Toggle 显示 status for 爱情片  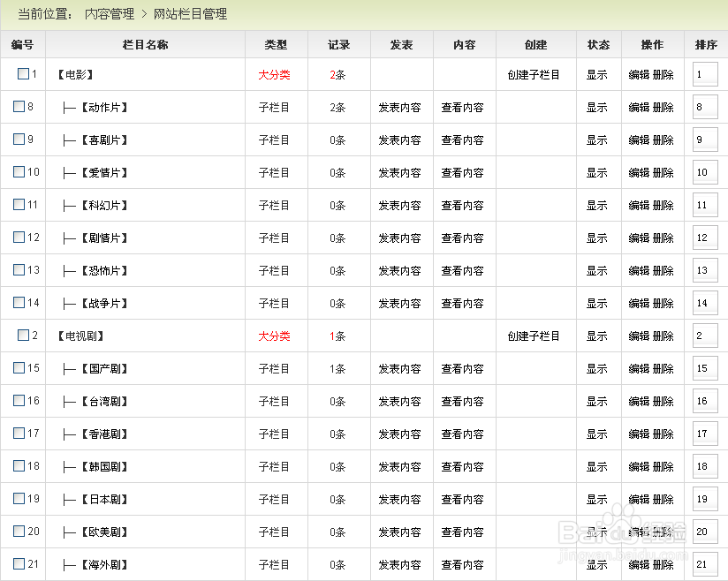[597, 173]
